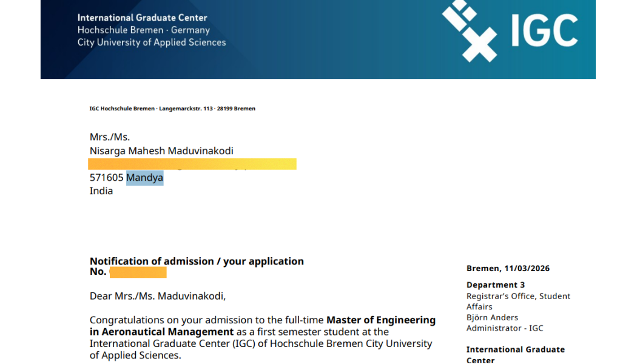Click bold text 'Master of Engineering'
The width and height of the screenshot is (637, 364).
click(380, 320)
